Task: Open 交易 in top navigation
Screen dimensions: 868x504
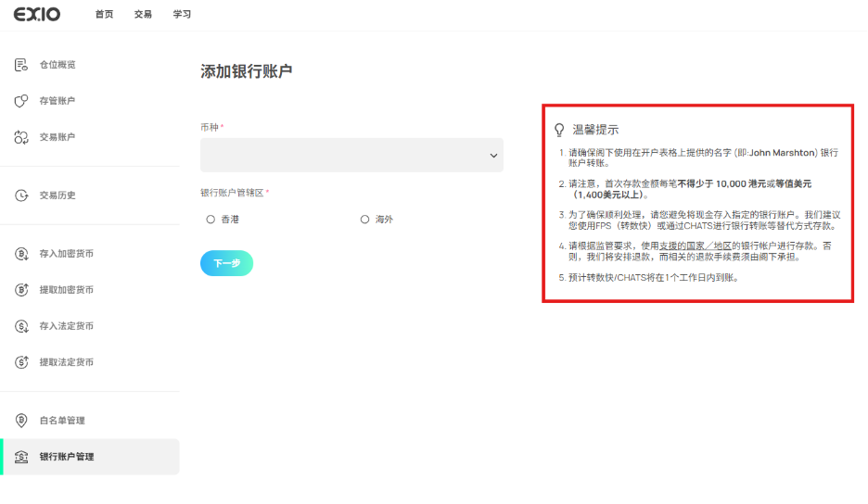Action: tap(143, 15)
